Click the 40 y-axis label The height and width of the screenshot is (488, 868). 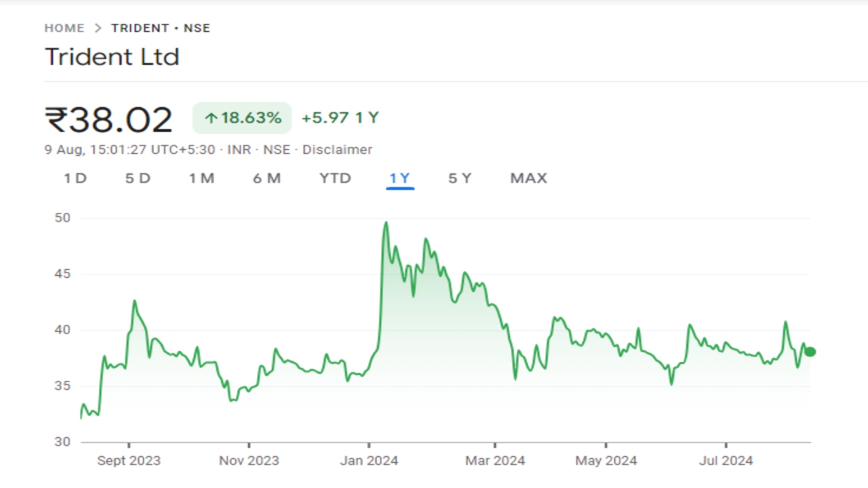pyautogui.click(x=63, y=329)
